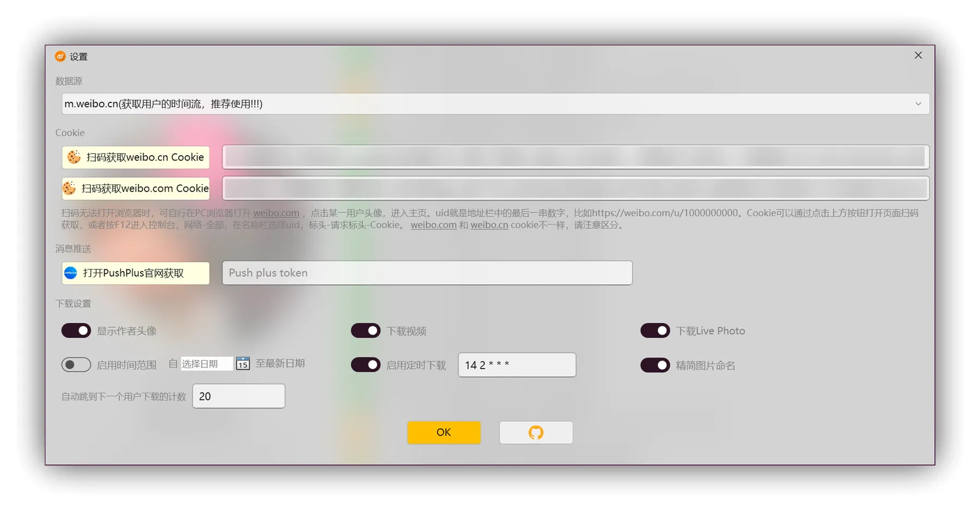980x510 pixels.
Task: Click cookie icon for weibo.com scan
Action: click(69, 188)
